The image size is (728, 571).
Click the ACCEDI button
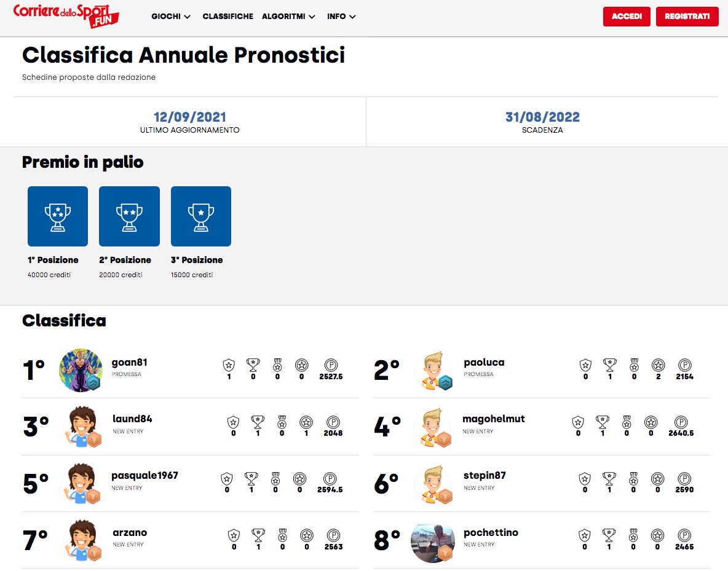627,16
